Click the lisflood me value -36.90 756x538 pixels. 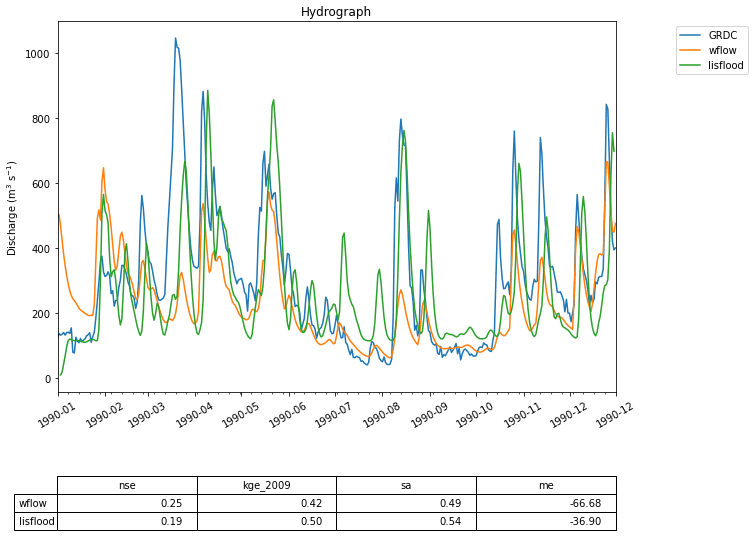[x=582, y=521]
